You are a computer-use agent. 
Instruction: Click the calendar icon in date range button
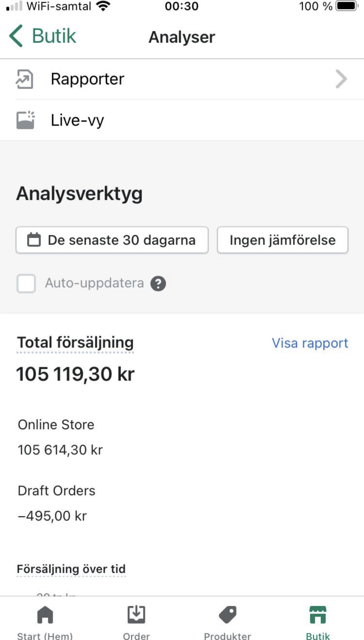(34, 240)
